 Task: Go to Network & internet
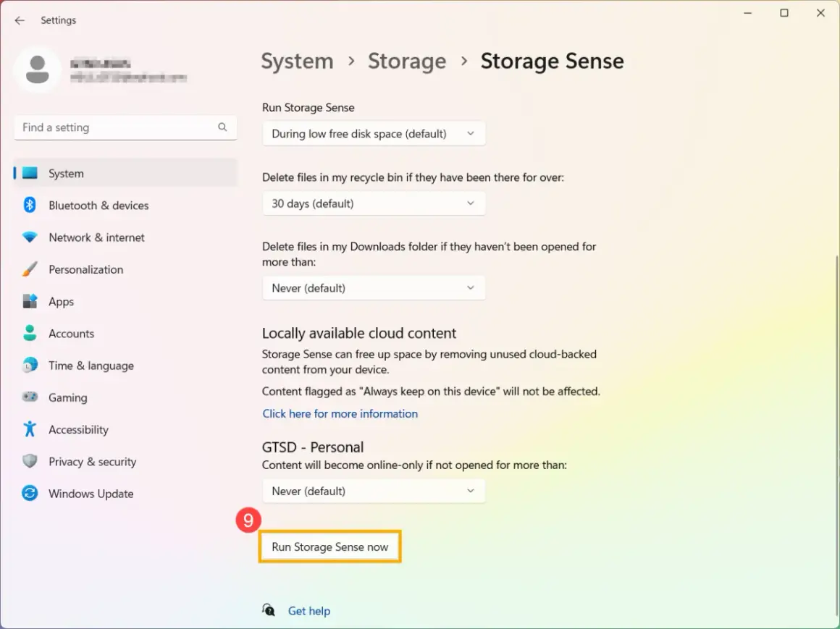(125, 237)
